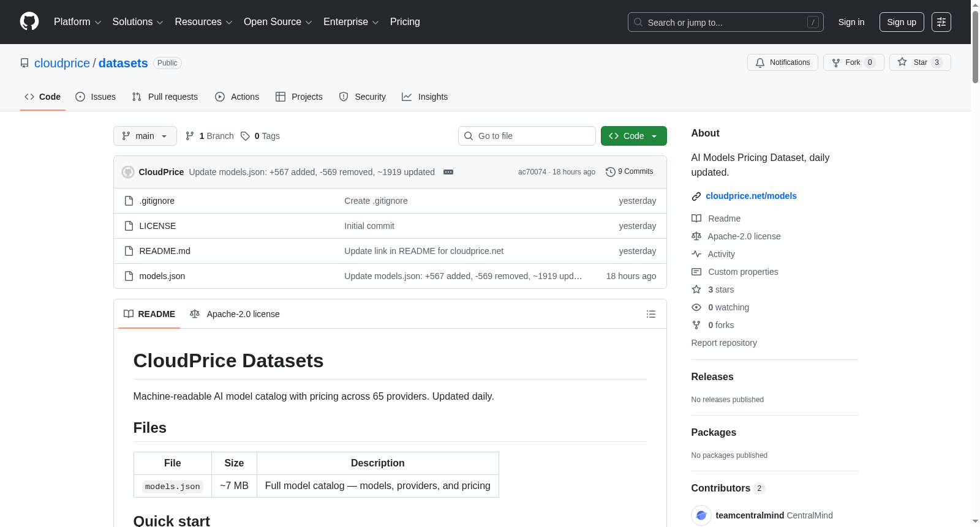Image resolution: width=980 pixels, height=527 pixels.
Task: Click the search magnifier icon in header
Action: tap(638, 22)
